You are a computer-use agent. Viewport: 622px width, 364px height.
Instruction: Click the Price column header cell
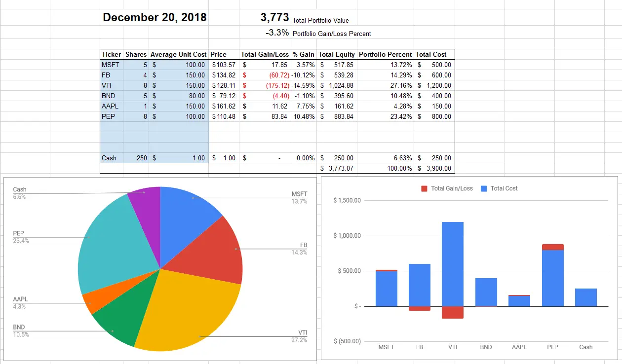[224, 54]
